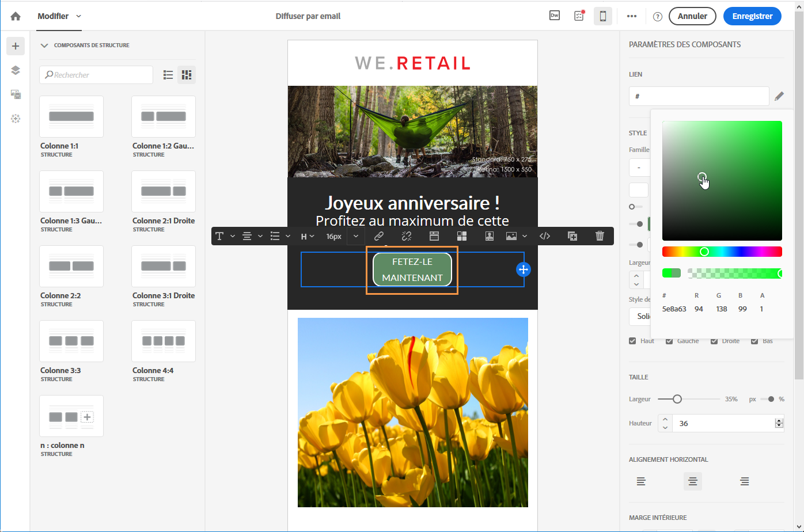Viewport: 804px width, 532px height.
Task: Click the FETEZ-LE MAINTENANT button in email
Action: [412, 269]
